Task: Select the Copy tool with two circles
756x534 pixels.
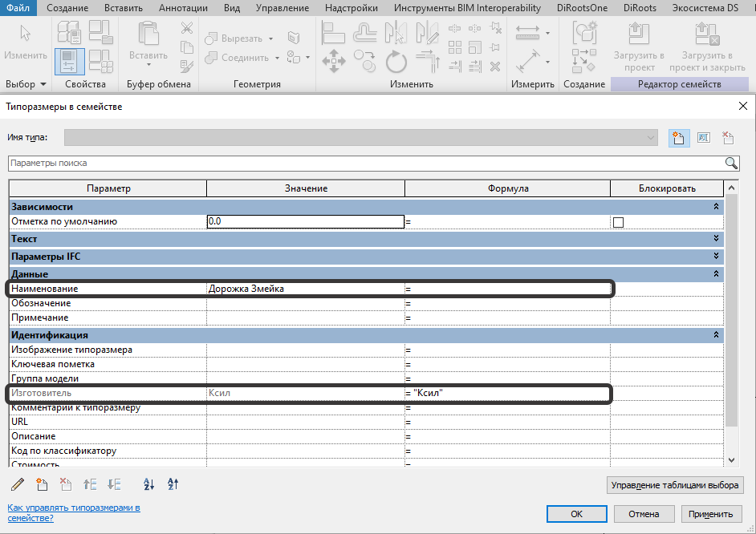Action: point(364,61)
